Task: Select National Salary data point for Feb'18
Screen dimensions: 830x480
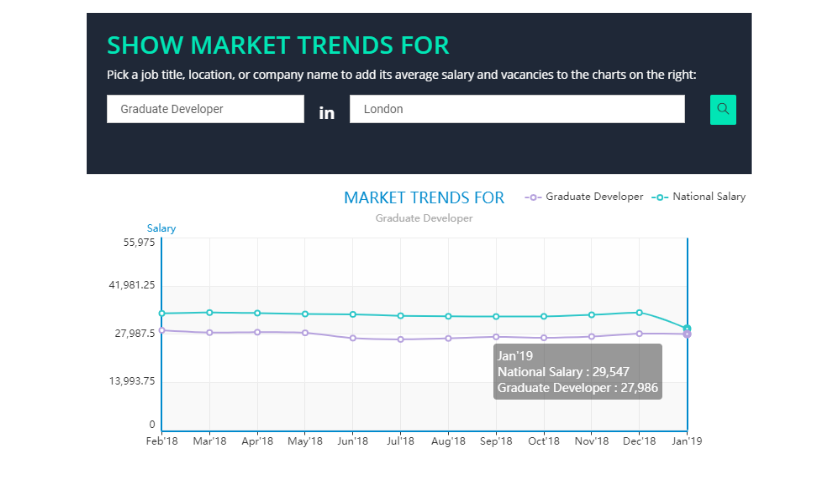Action: pyautogui.click(x=162, y=314)
